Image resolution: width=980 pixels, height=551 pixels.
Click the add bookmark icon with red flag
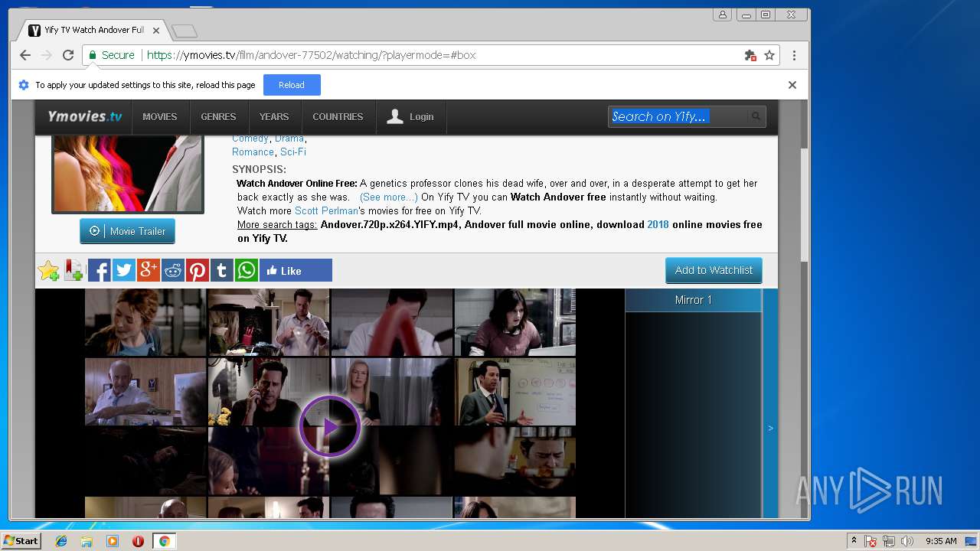coord(73,270)
